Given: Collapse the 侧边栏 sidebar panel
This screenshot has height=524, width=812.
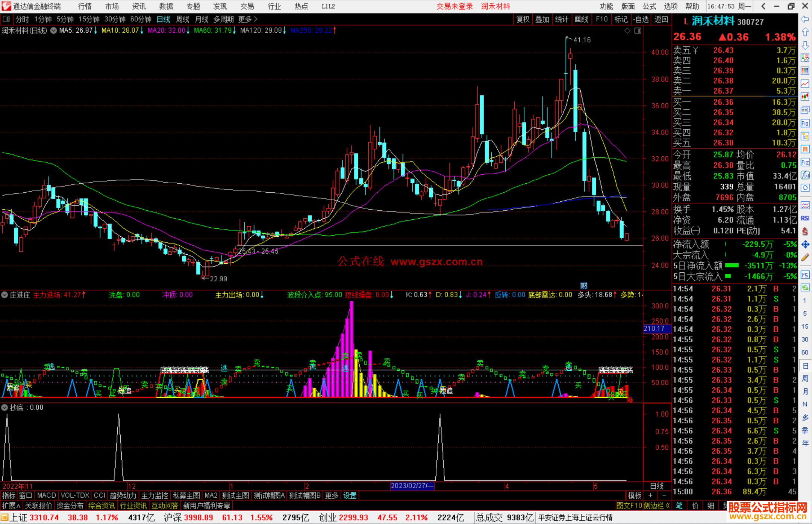Looking at the screenshot, I should (656, 506).
